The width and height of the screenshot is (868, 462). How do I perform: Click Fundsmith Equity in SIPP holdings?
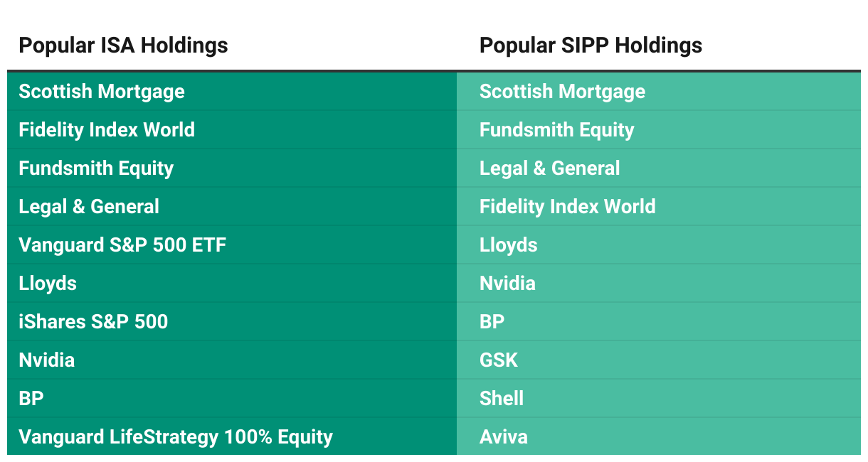point(557,130)
